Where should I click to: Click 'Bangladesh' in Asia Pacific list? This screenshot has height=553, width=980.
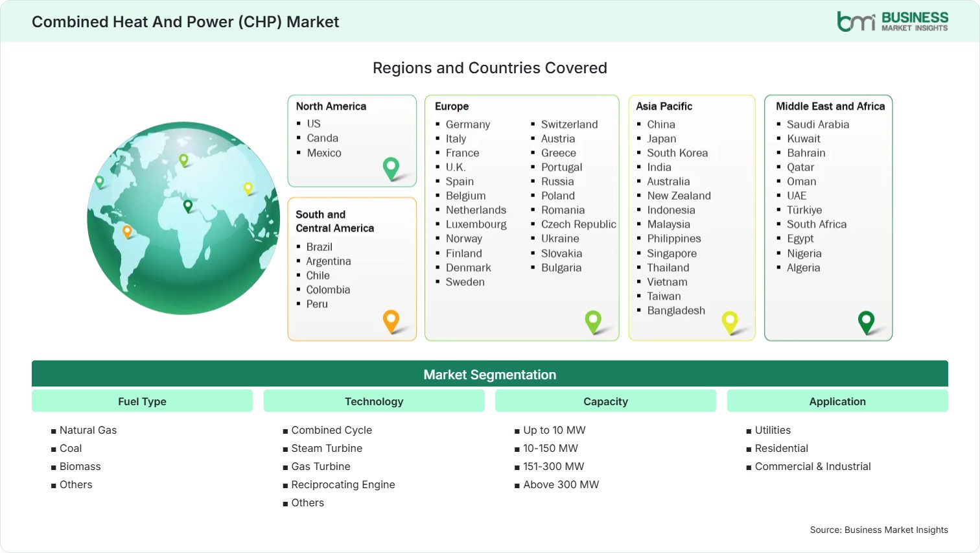point(676,311)
